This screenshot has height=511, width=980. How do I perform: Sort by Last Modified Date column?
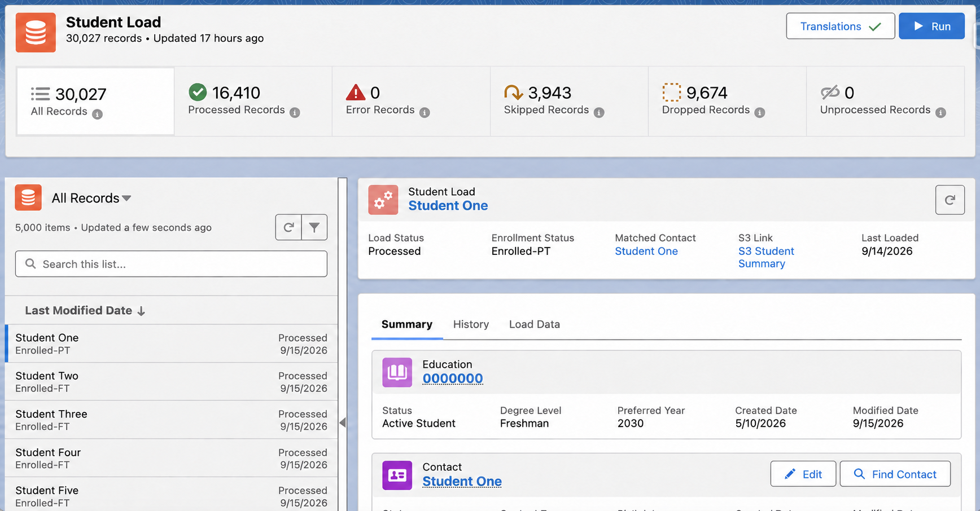coord(85,311)
